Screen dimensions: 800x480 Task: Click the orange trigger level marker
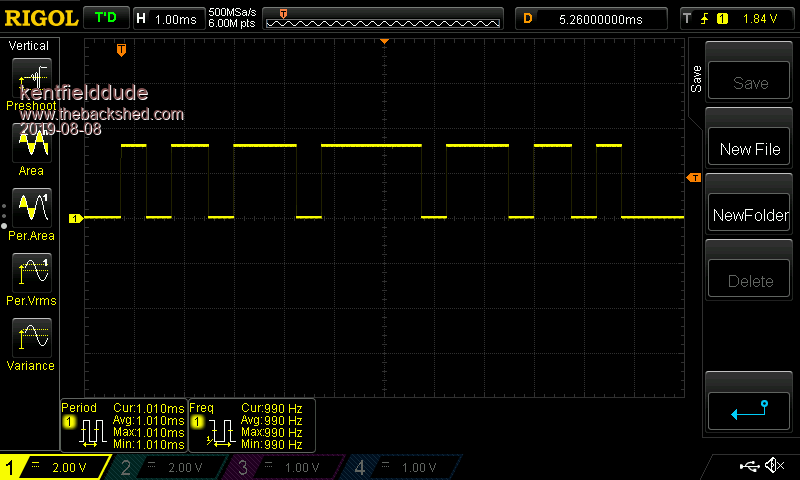pyautogui.click(x=693, y=178)
